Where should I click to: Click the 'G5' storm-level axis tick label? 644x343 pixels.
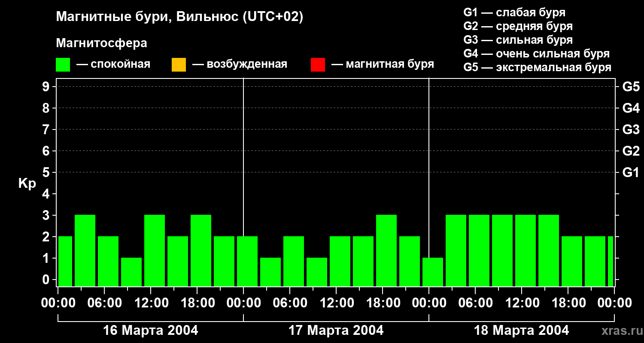[631, 87]
